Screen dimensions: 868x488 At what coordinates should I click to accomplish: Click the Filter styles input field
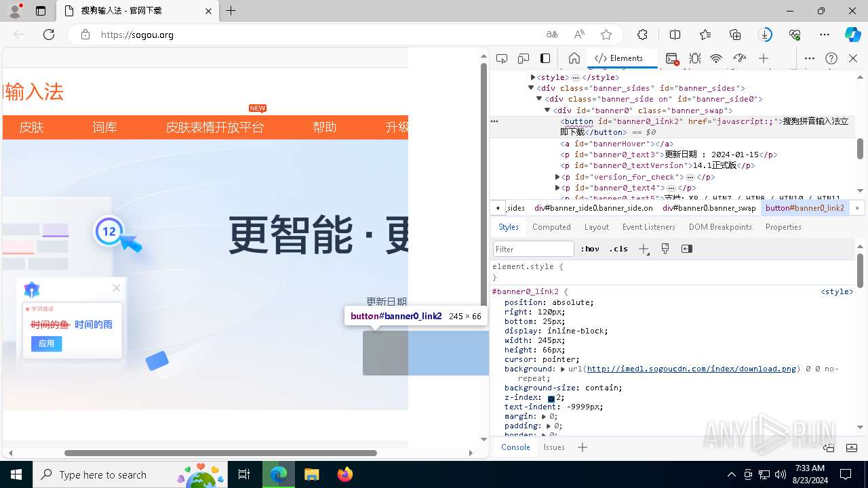[x=534, y=249]
